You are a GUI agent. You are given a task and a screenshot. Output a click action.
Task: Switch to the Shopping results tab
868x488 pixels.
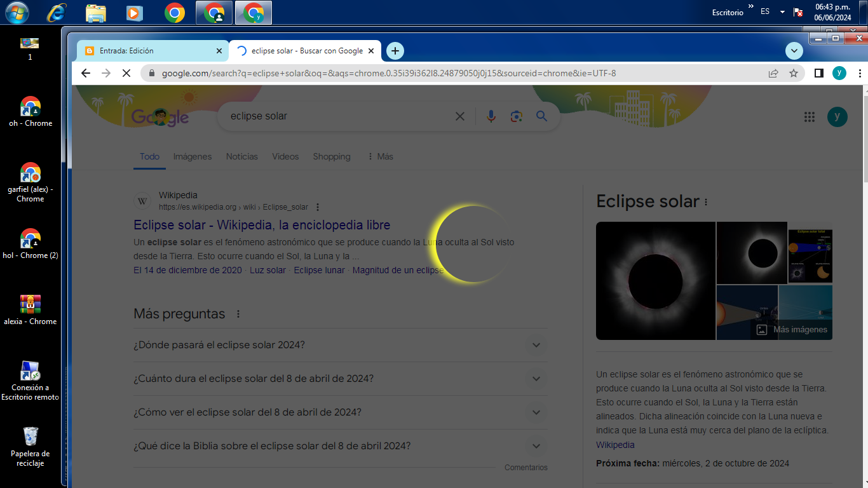tap(332, 156)
